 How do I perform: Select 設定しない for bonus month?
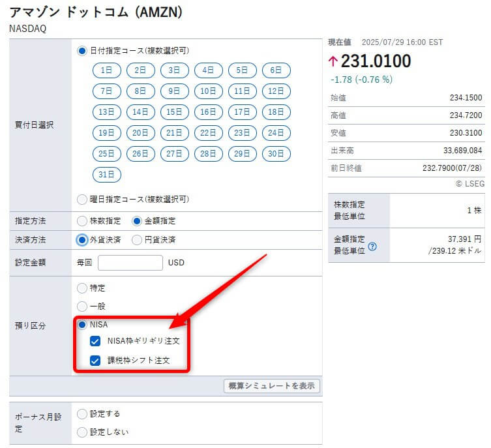click(x=82, y=432)
